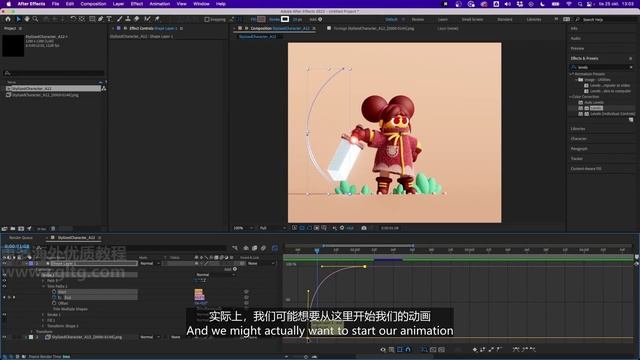Click the current time indicator on ruler
This screenshot has width=640, height=360.
click(x=317, y=250)
